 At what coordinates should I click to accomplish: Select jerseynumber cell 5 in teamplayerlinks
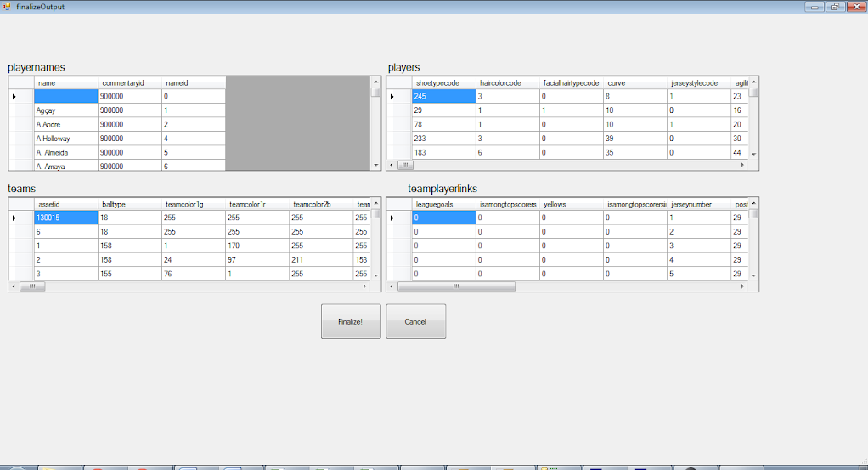[x=699, y=273]
